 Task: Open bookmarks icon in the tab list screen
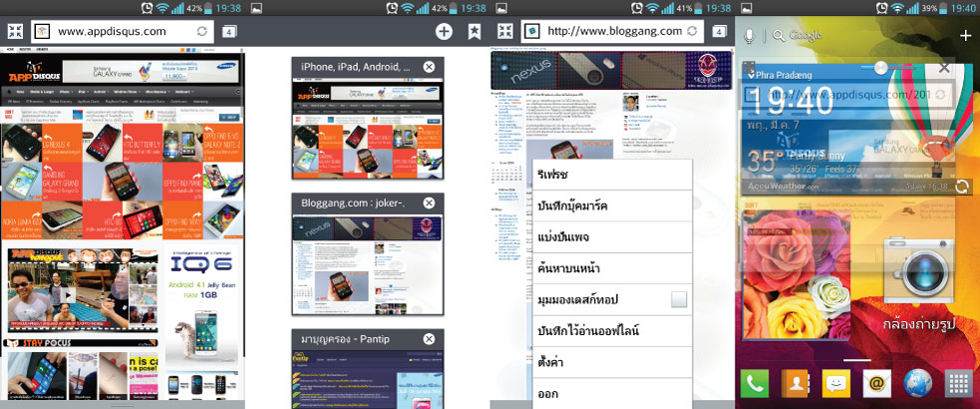pos(475,32)
